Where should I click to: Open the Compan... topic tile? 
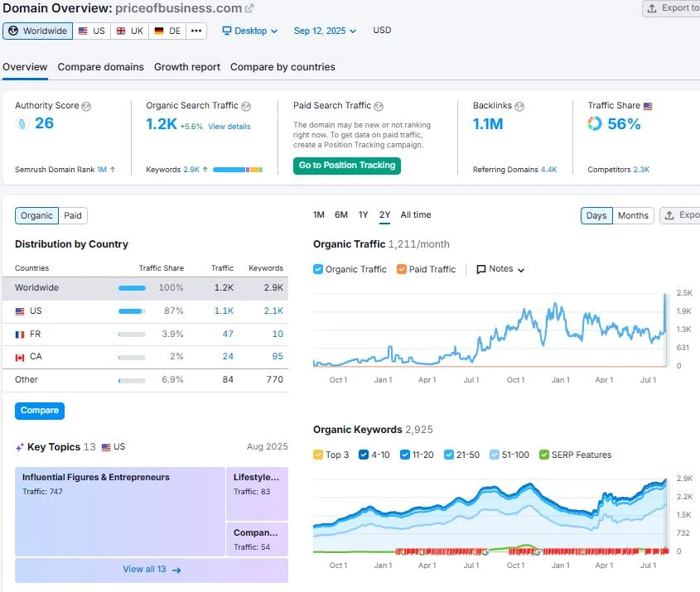(257, 540)
